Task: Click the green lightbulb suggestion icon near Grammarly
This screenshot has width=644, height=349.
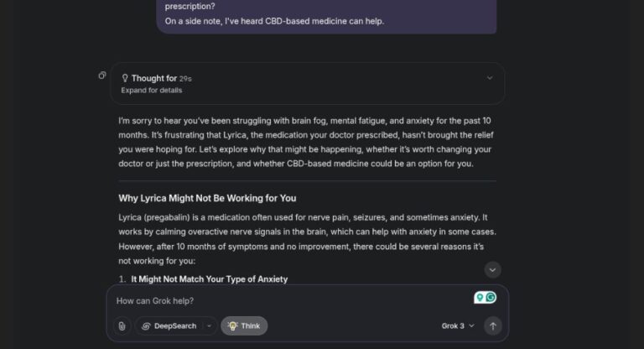Action: pos(480,297)
